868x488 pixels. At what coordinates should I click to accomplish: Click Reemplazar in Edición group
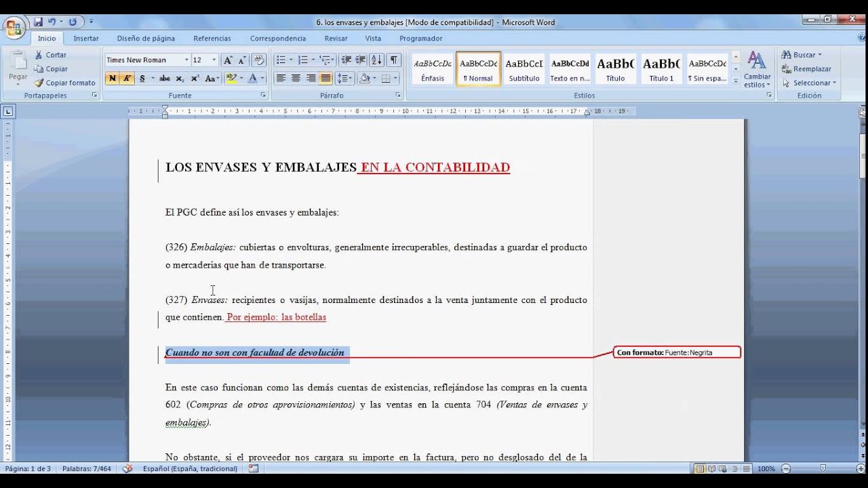pyautogui.click(x=806, y=68)
